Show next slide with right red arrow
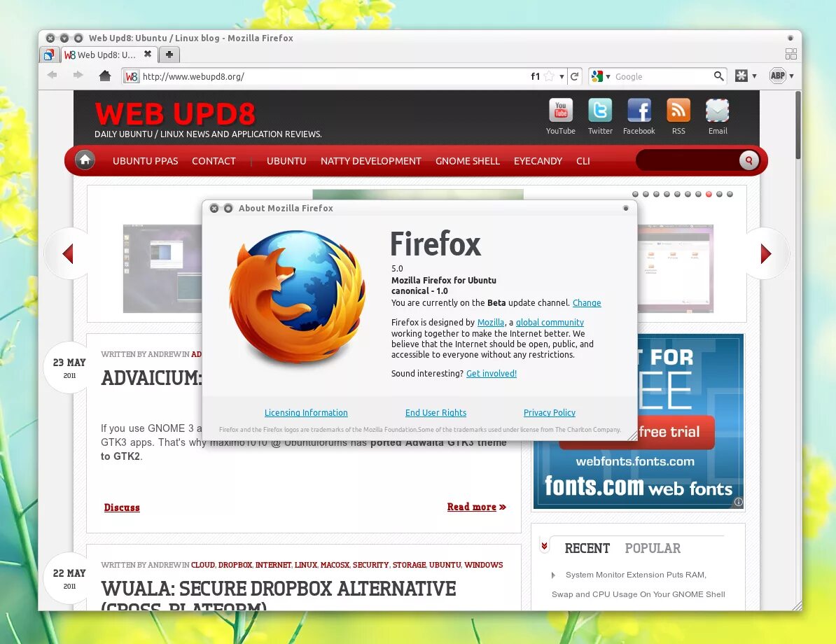Image resolution: width=836 pixels, height=644 pixels. 765,253
